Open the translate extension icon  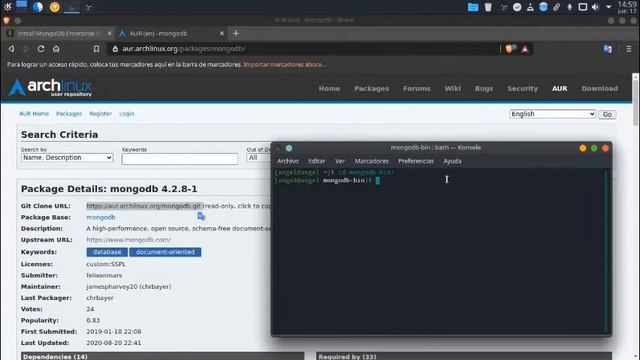click(608, 49)
